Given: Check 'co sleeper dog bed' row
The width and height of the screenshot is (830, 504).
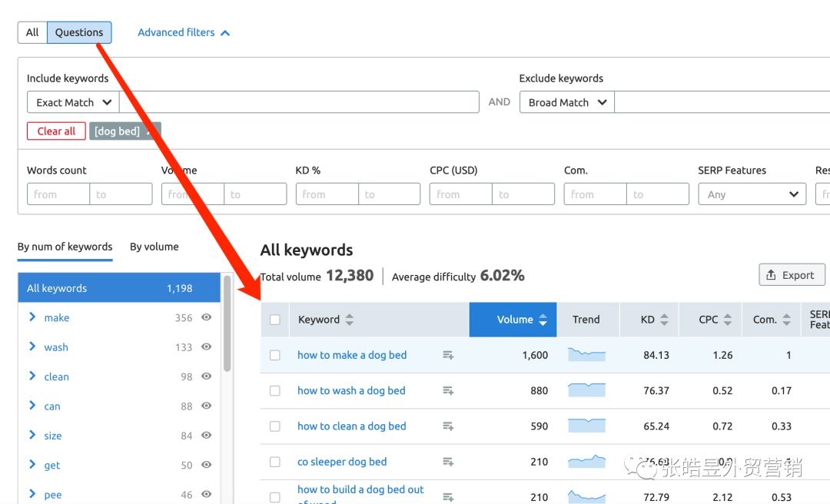Looking at the screenshot, I should (274, 462).
